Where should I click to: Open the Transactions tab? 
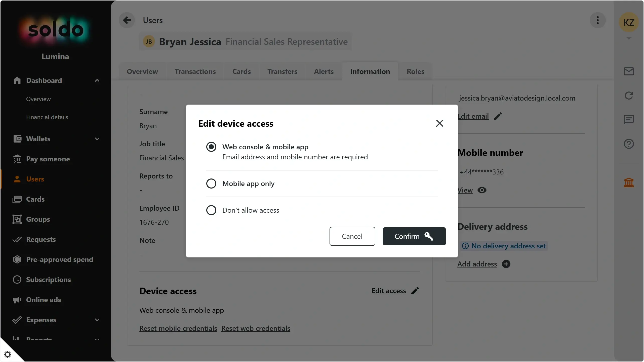coord(195,71)
